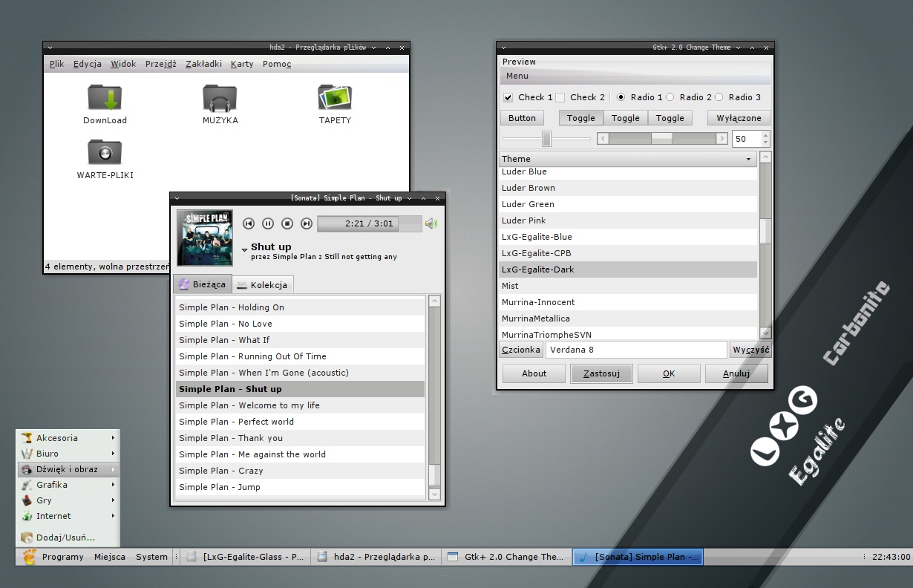This screenshot has width=913, height=588.
Task: Open the Widok menu
Action: 123,64
